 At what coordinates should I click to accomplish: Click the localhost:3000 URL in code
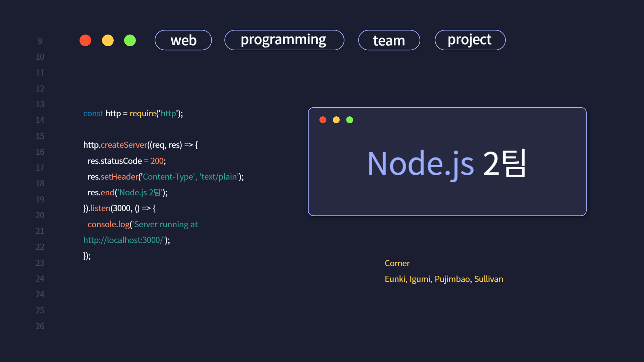coord(124,240)
